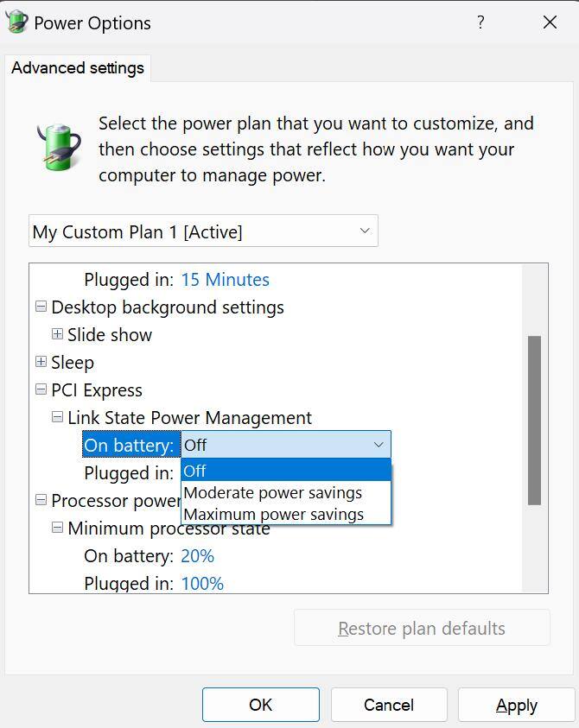
Task: Select Moderate power savings option
Action: tap(273, 493)
